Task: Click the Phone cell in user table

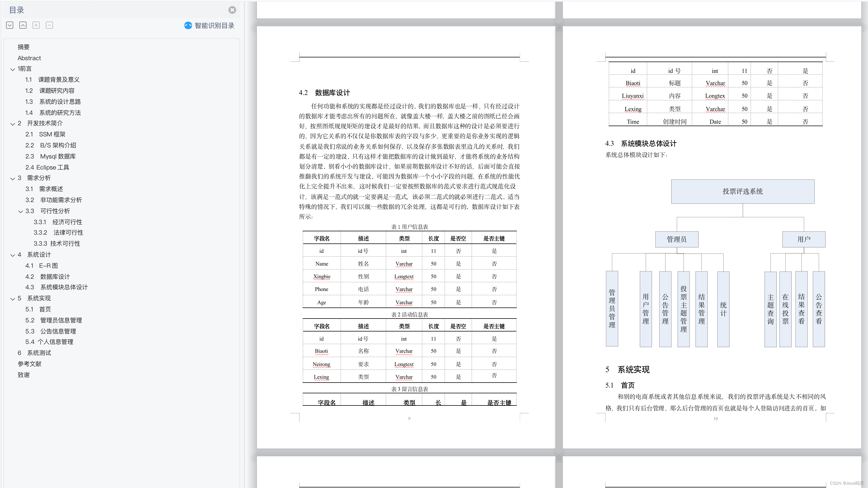Action: point(321,289)
